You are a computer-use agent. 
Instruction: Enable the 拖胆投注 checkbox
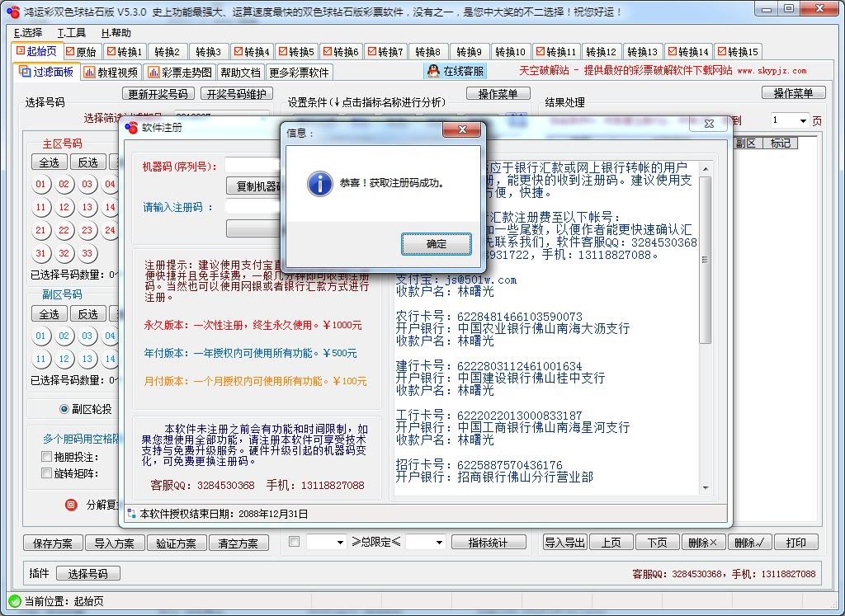[49, 454]
